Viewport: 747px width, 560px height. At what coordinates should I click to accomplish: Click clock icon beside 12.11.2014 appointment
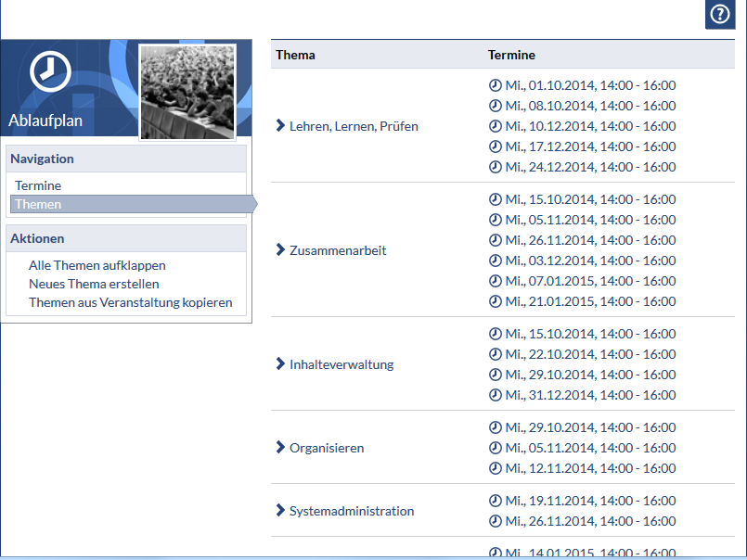pyautogui.click(x=495, y=468)
